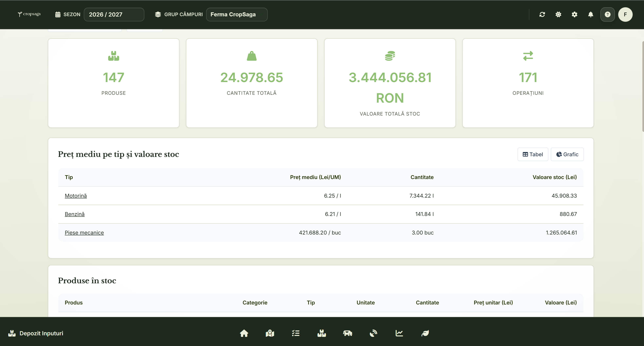
Task: Open notifications bell
Action: click(x=591, y=15)
